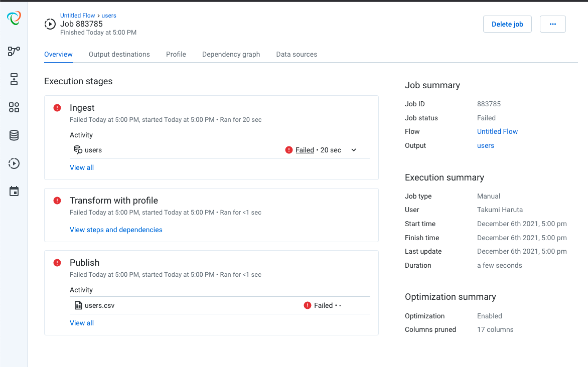Open the Untitled Flow link in Job summary
The height and width of the screenshot is (367, 588).
(497, 131)
